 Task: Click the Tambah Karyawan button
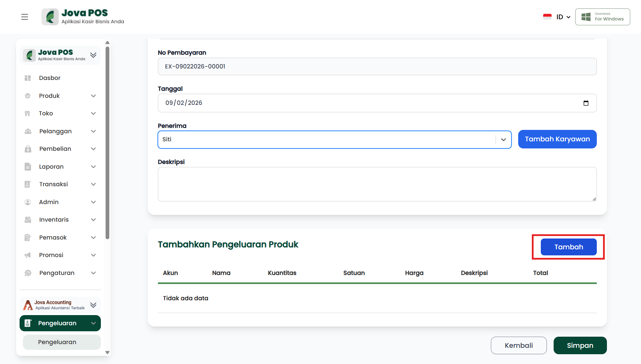557,139
